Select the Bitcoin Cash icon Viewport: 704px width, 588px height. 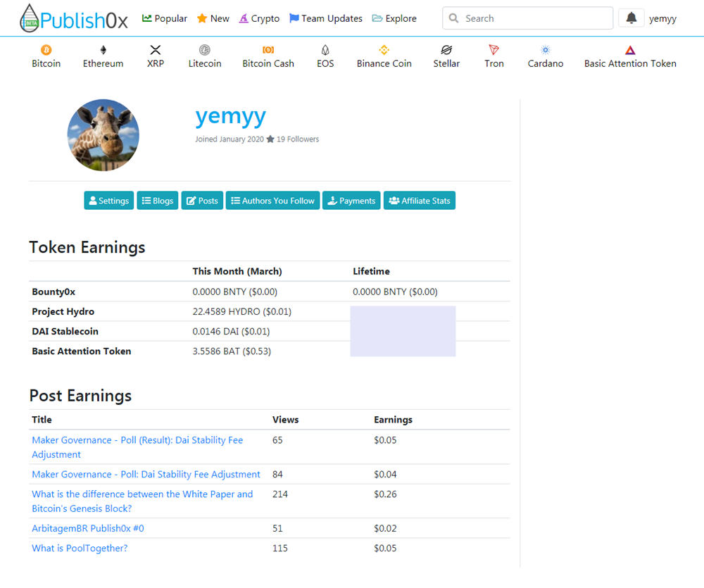tap(268, 49)
